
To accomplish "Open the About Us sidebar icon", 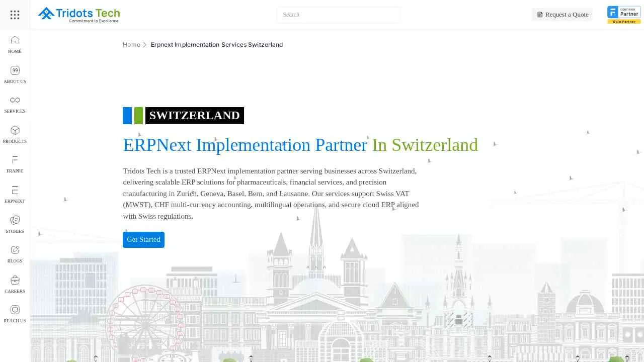I will tap(15, 70).
